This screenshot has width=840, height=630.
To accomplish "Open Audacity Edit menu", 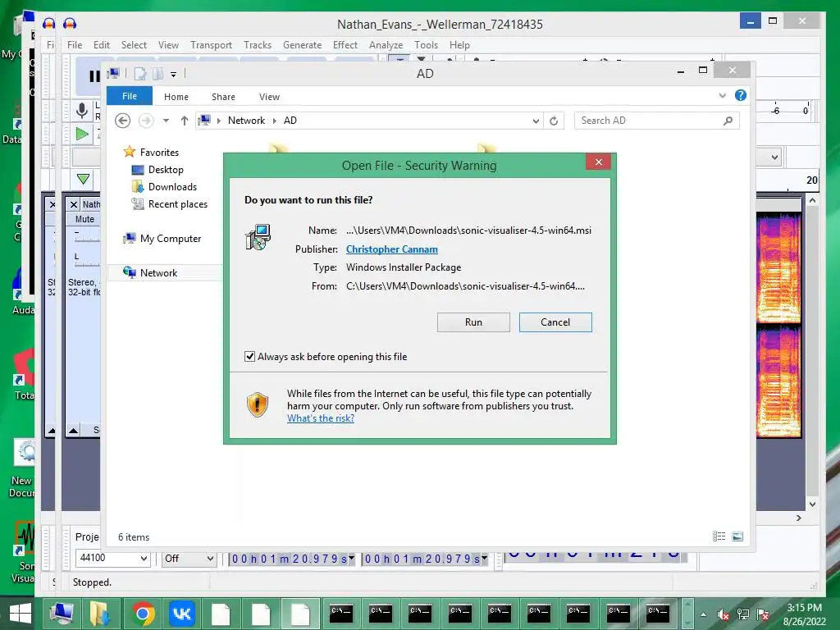I will pos(101,45).
